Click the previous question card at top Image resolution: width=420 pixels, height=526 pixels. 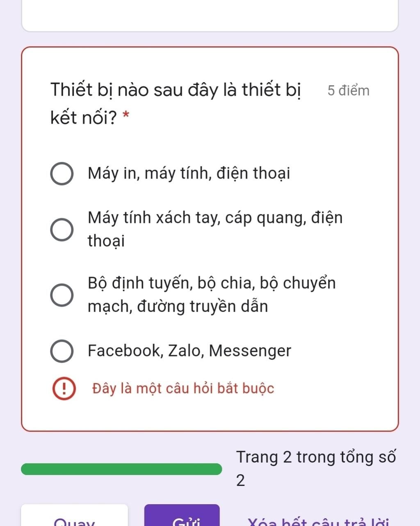pos(210,16)
